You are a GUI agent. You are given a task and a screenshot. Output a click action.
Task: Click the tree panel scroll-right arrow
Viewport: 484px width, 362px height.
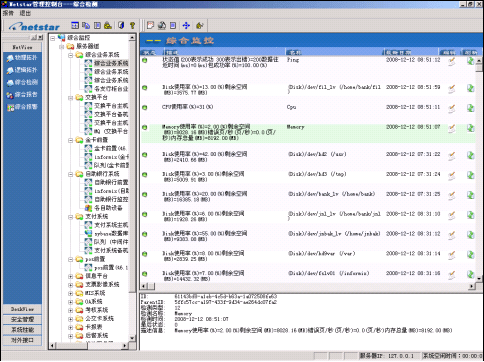tap(125, 346)
